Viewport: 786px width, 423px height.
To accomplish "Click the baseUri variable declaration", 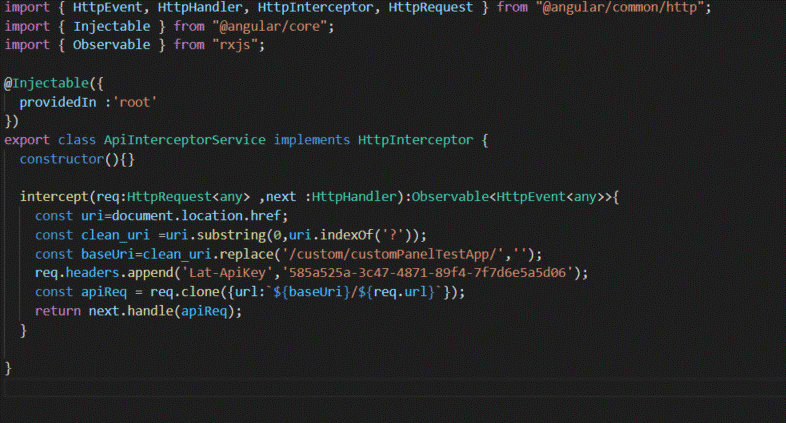I will tap(108, 254).
